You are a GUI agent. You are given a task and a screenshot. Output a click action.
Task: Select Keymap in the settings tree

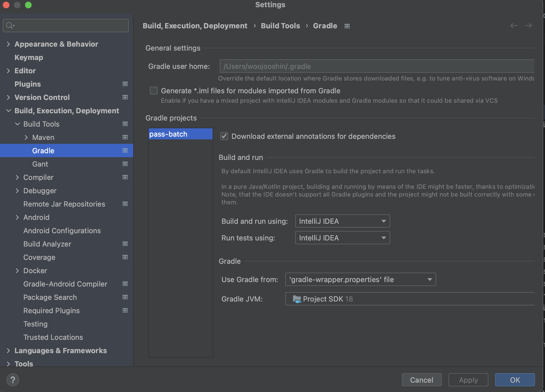coord(29,57)
